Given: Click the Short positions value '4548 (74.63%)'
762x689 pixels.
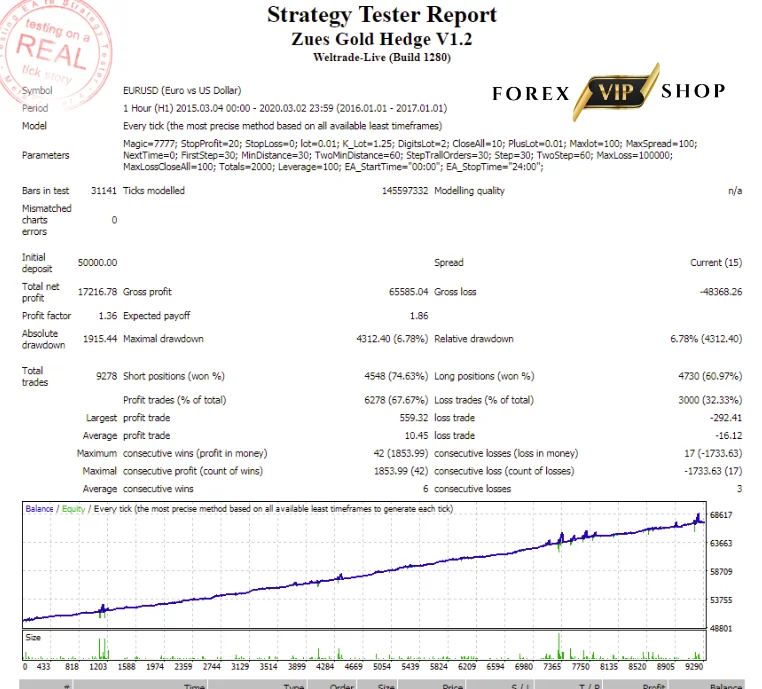Looking at the screenshot, I should [396, 376].
